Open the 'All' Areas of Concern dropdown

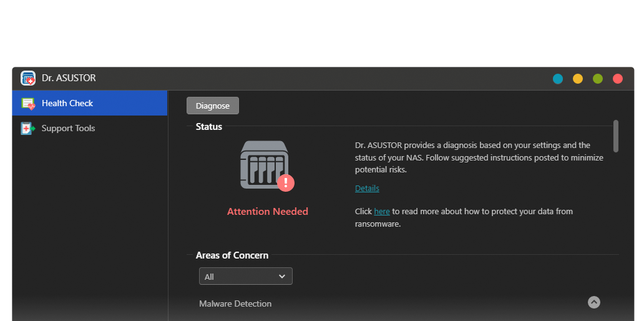pyautogui.click(x=245, y=276)
